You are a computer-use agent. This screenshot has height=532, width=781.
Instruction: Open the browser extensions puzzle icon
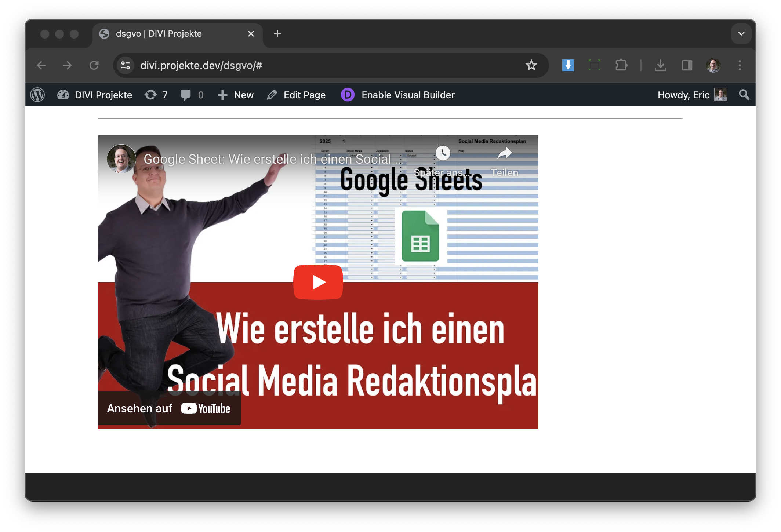(x=621, y=65)
